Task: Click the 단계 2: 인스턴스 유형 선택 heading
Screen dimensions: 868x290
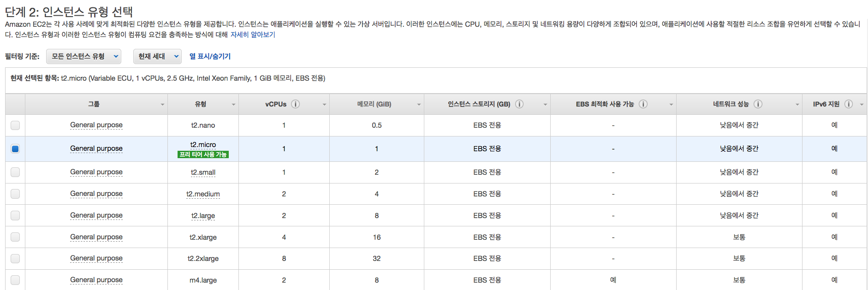Action: pyautogui.click(x=69, y=12)
